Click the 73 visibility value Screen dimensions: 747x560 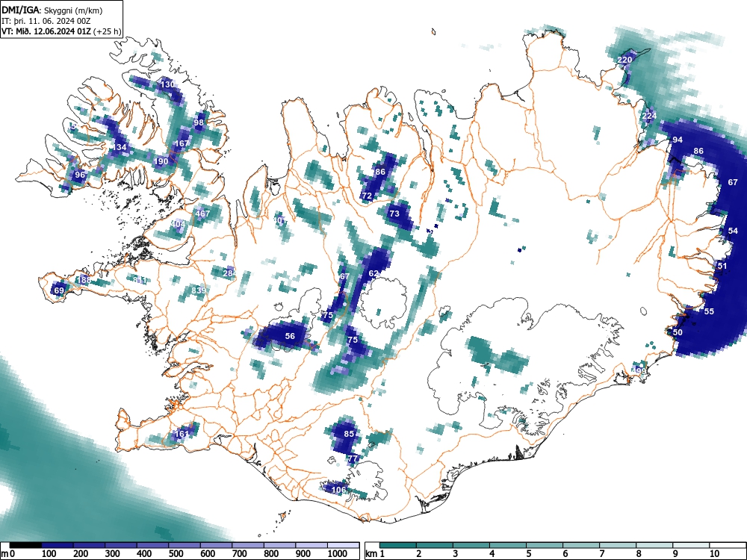[x=394, y=214]
